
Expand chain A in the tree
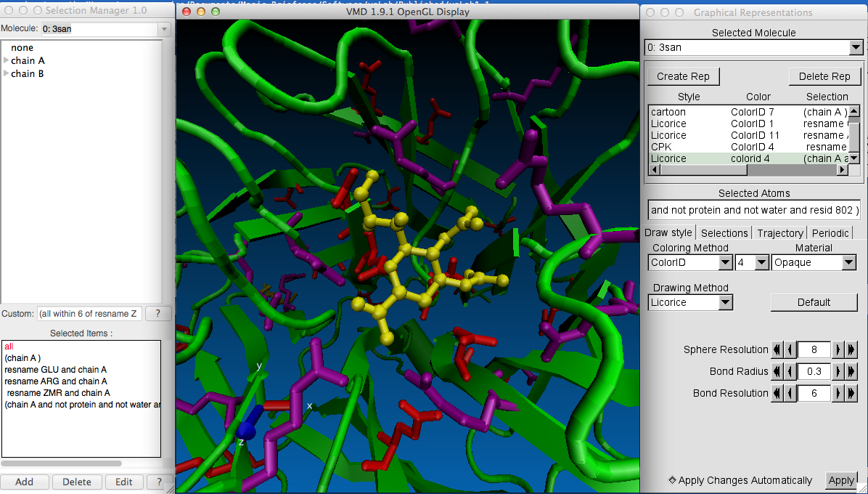tap(7, 61)
